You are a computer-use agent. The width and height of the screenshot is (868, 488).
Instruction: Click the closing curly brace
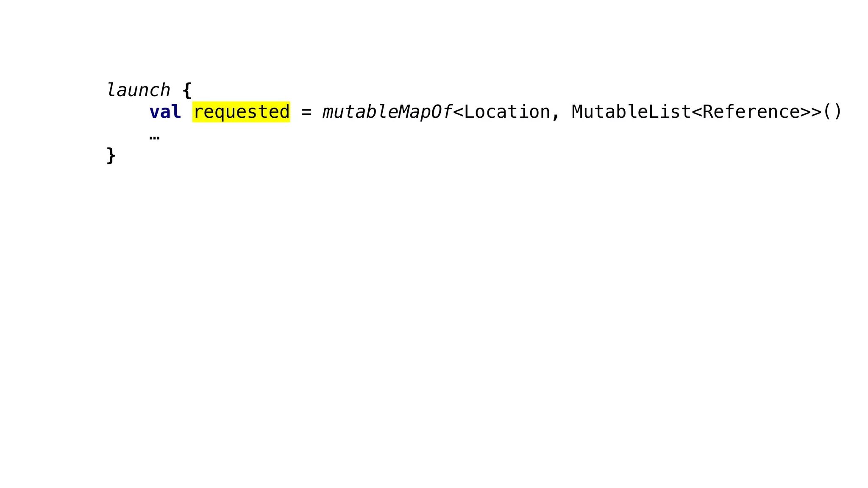111,155
